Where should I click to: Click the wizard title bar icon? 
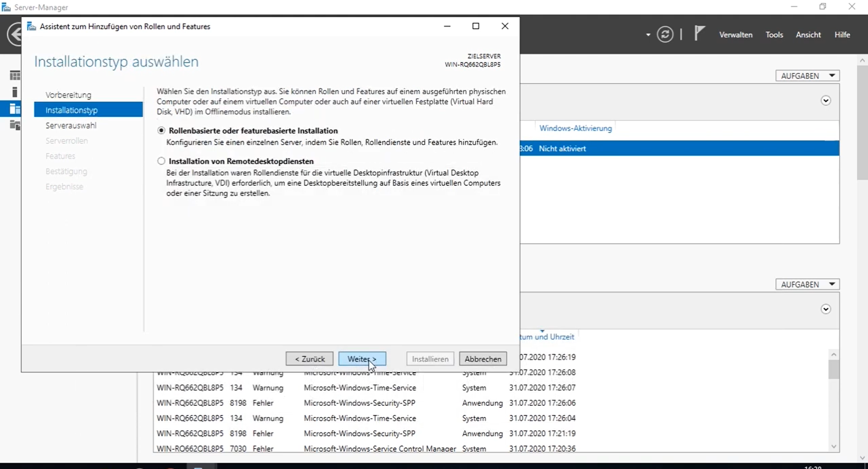31,26
